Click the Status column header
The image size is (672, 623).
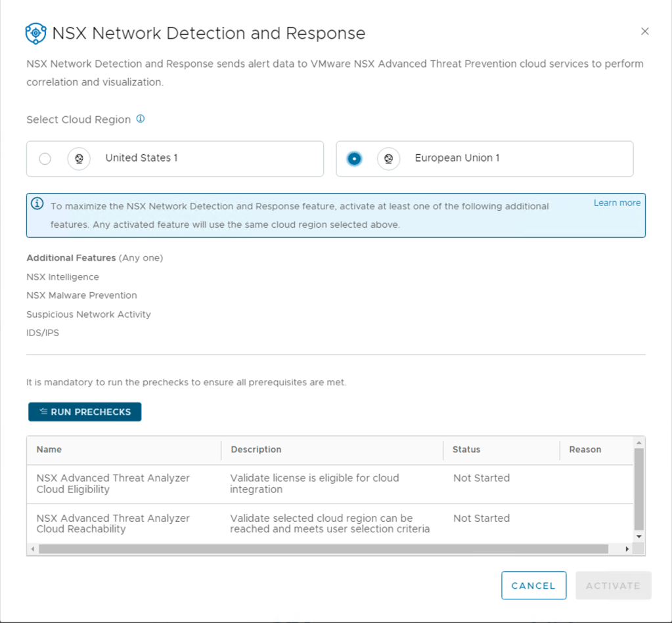coord(466,450)
